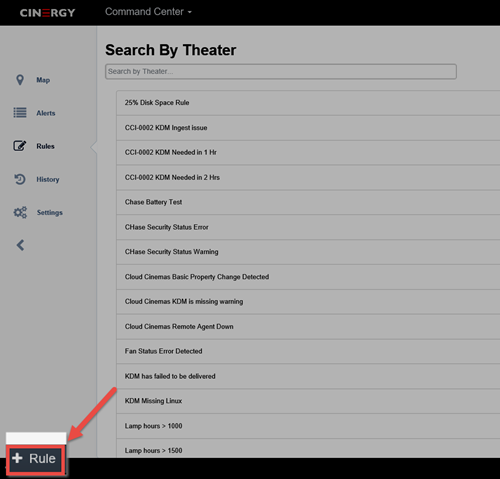Open CCI-0002 KDM Ingest issue rule
The height and width of the screenshot is (479, 500).
pyautogui.click(x=308, y=128)
